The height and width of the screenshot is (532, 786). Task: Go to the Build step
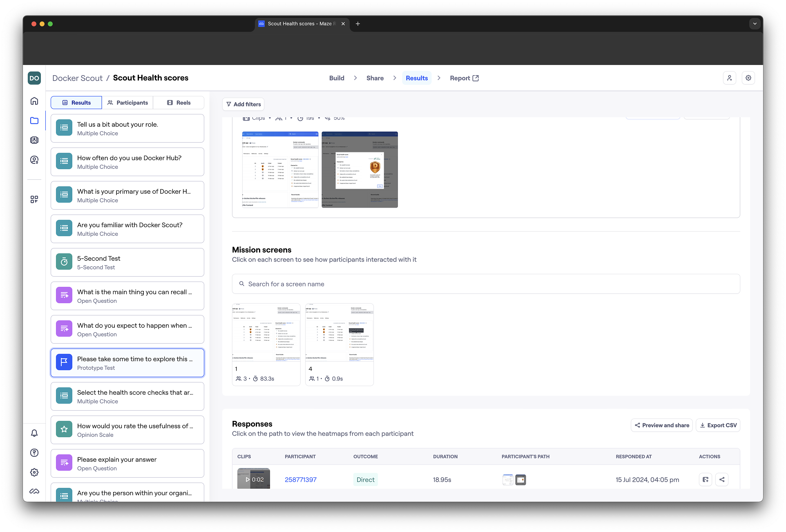337,78
